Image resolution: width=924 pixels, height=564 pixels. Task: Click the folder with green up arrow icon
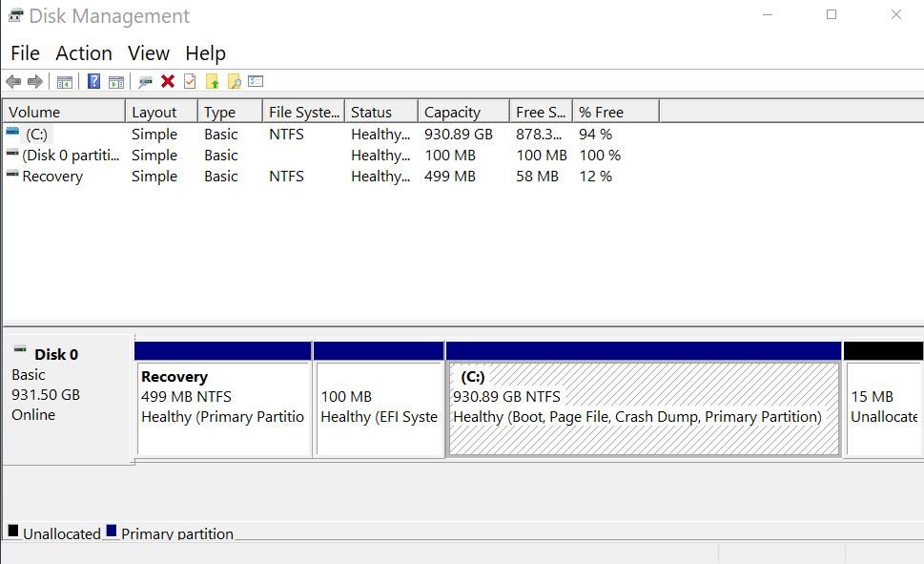[x=212, y=81]
